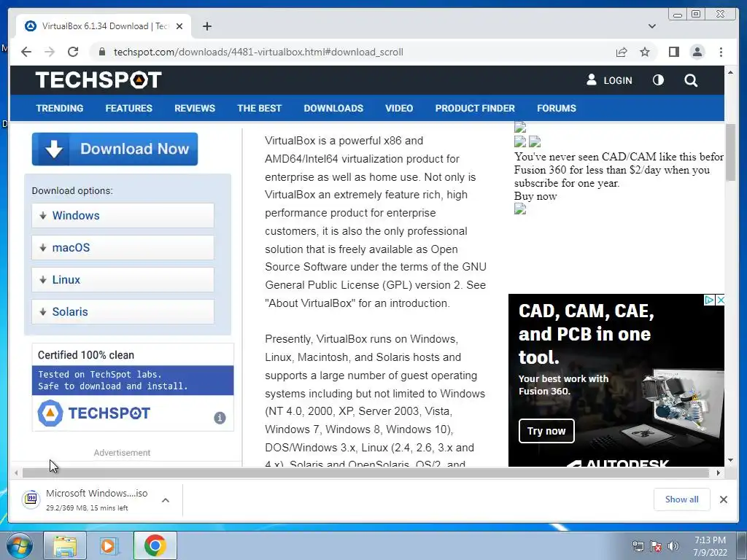Click horizontal scrollbar right arrow
This screenshot has height=560, width=747.
point(719,472)
